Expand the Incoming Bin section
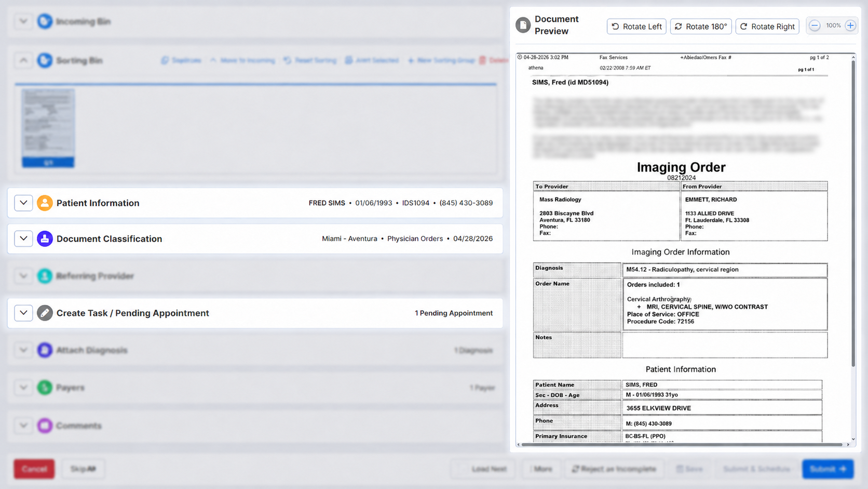The height and width of the screenshot is (489, 868). pos(23,21)
